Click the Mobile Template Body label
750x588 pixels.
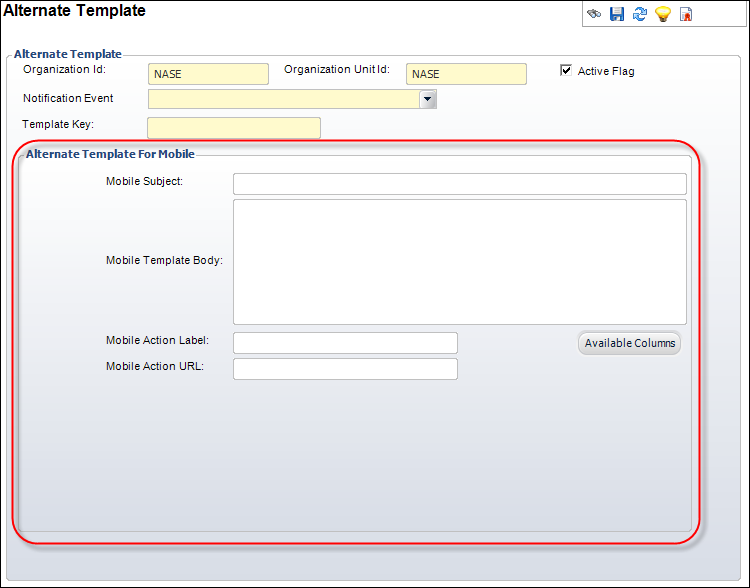(x=164, y=260)
